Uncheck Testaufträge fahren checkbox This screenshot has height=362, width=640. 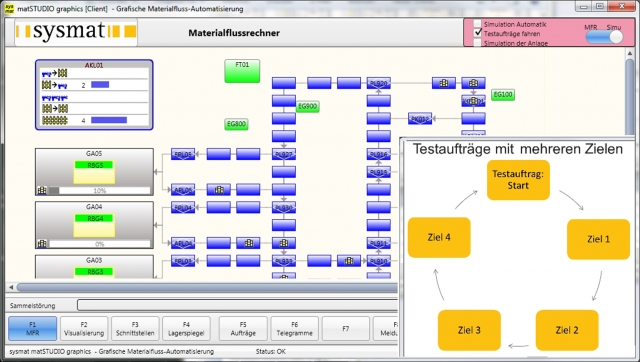click(x=477, y=33)
